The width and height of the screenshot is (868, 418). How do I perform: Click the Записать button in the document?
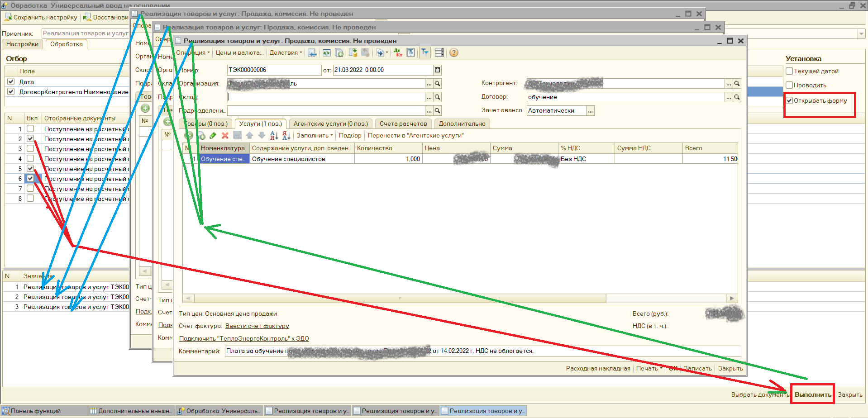pyautogui.click(x=697, y=369)
